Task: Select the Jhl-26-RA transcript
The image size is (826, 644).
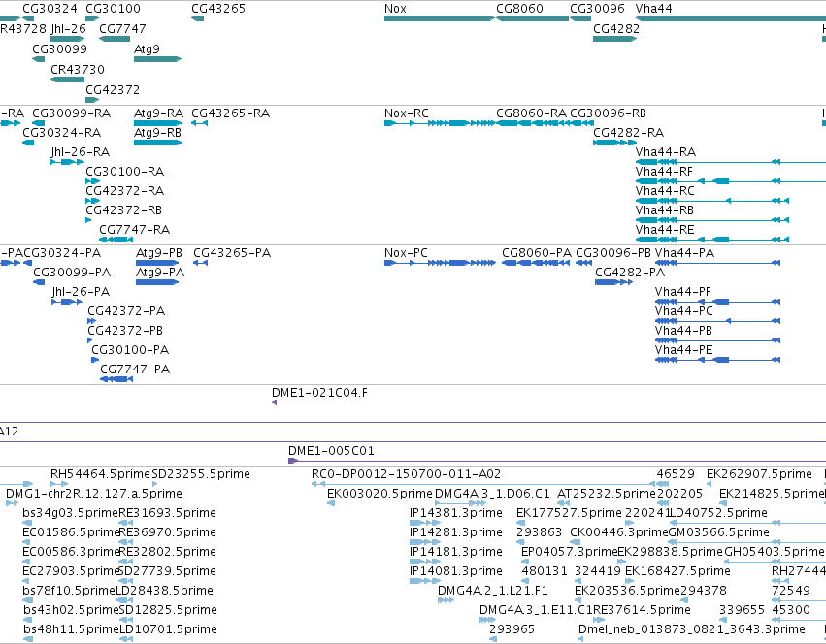Action: (67, 162)
